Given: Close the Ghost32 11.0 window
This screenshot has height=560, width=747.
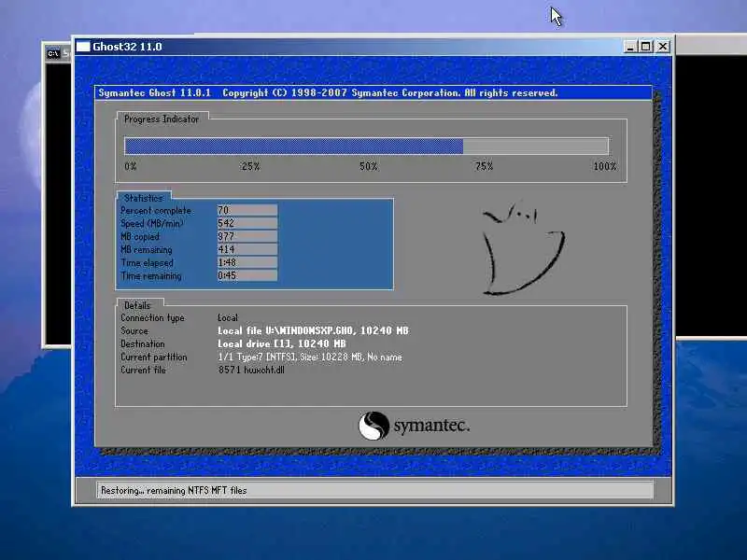Looking at the screenshot, I should 663,47.
